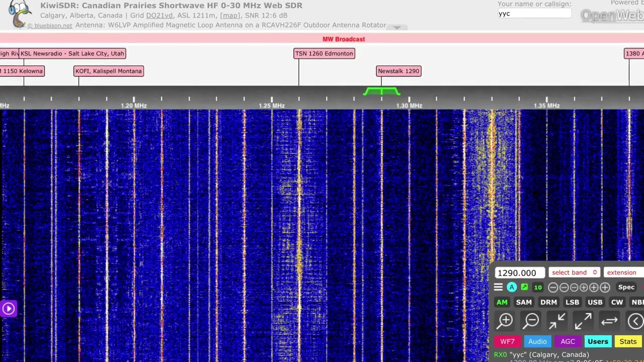Click the RX0 "yyc" (Calgary, Canada) user entry
Viewport: 644px width, 362px height.
pyautogui.click(x=541, y=354)
